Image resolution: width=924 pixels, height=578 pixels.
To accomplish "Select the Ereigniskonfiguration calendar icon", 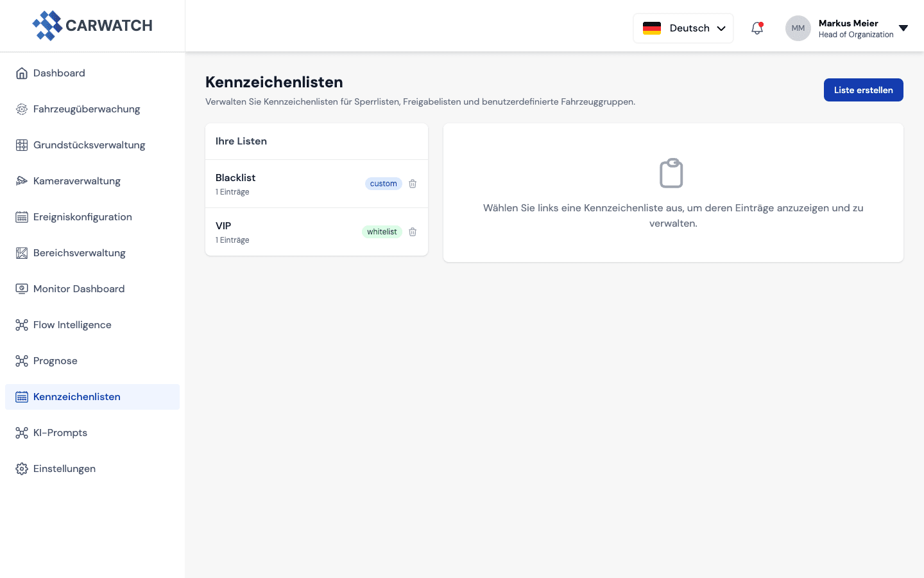I will (x=22, y=216).
